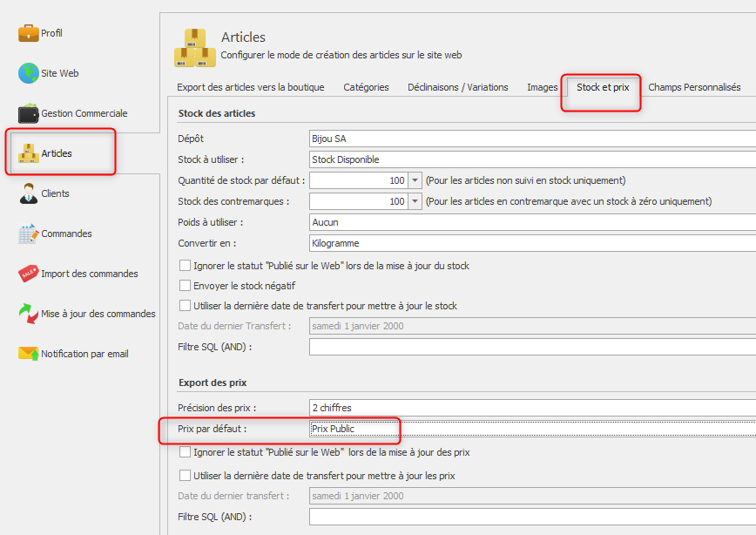Click stock Date du dernier Transfert field

point(532,326)
